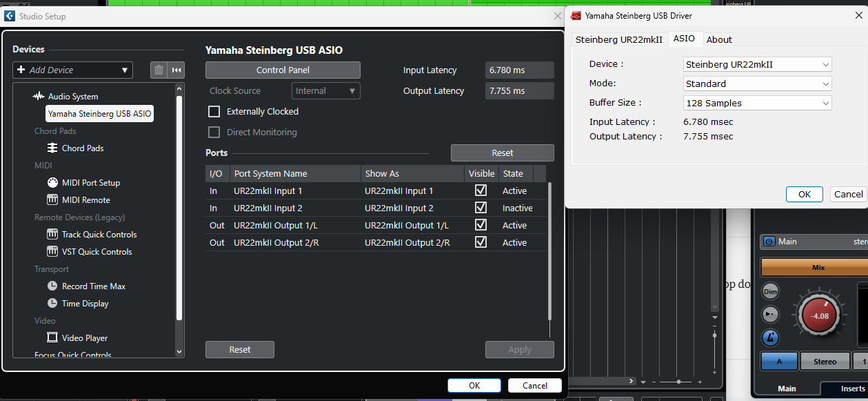Click horizontal zoom in plus icon
The width and height of the screenshot is (868, 401).
[700, 382]
